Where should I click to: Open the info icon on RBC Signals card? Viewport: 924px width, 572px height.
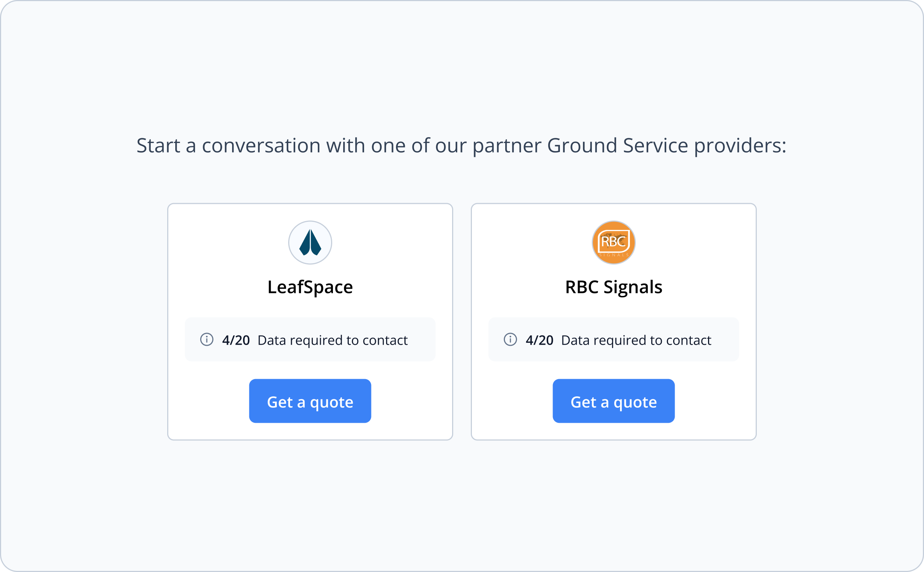[x=510, y=339]
